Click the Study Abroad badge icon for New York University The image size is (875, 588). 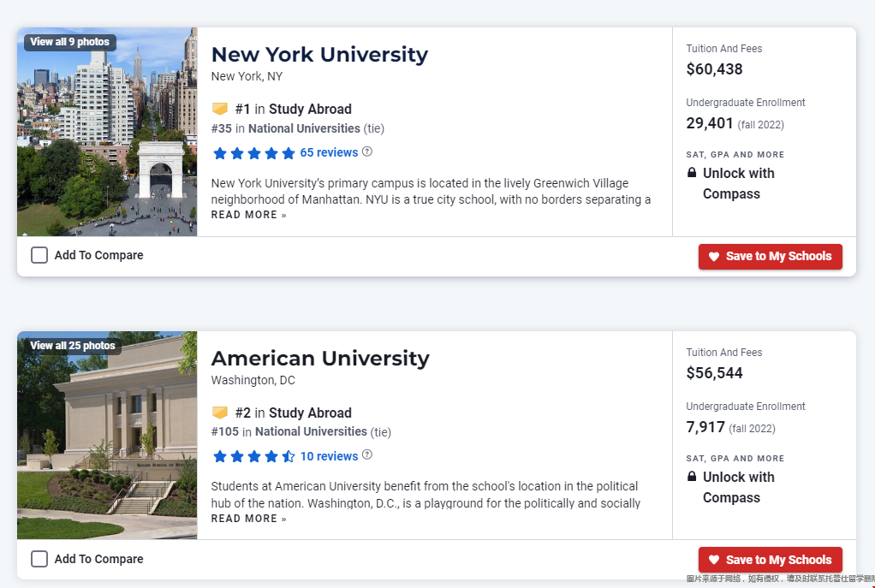coord(220,108)
